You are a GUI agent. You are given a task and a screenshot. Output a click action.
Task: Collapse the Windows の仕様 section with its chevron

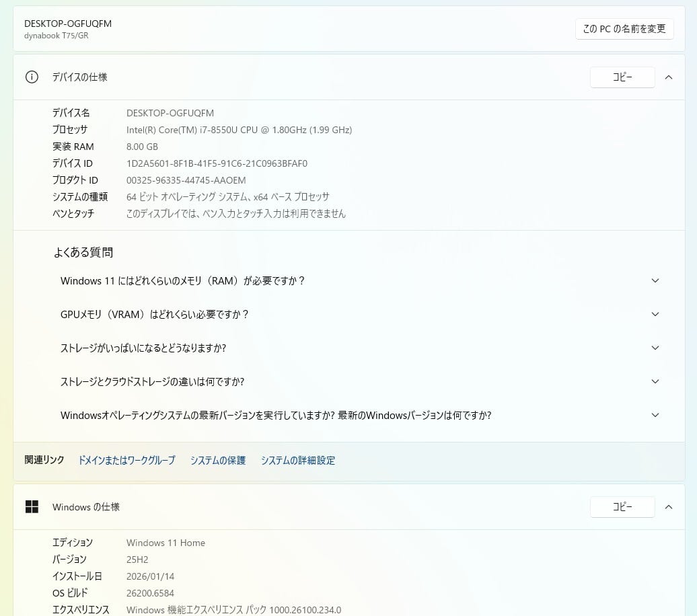click(668, 507)
